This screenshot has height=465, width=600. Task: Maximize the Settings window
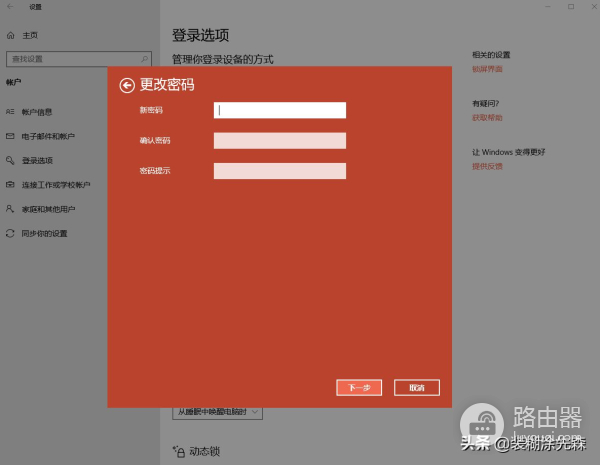point(571,7)
